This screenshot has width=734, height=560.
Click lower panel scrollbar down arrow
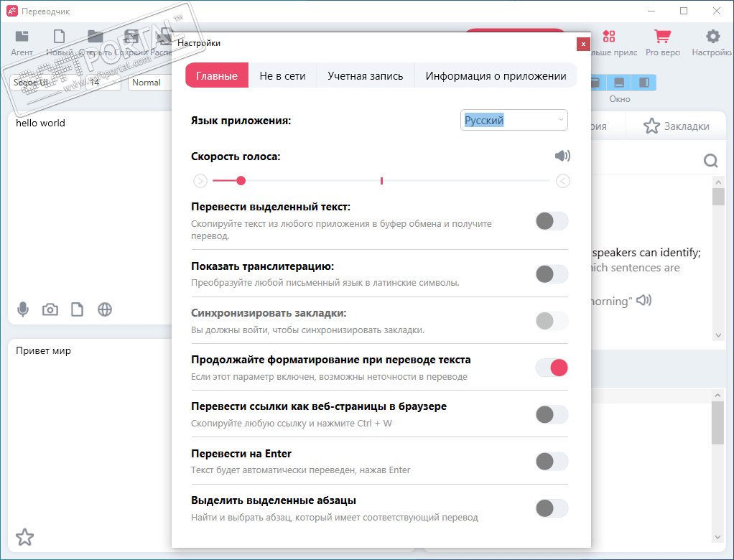(718, 537)
